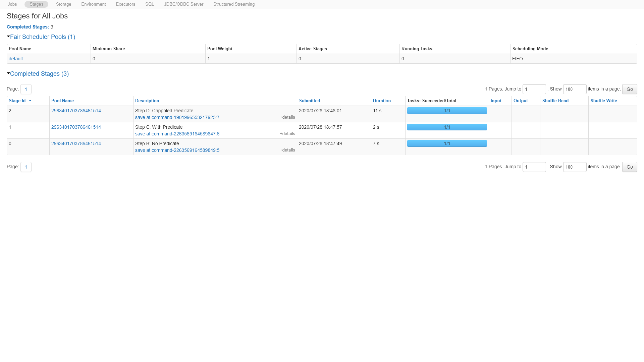The height and width of the screenshot is (362, 644).
Task: Click the bottom Go button
Action: tap(630, 167)
